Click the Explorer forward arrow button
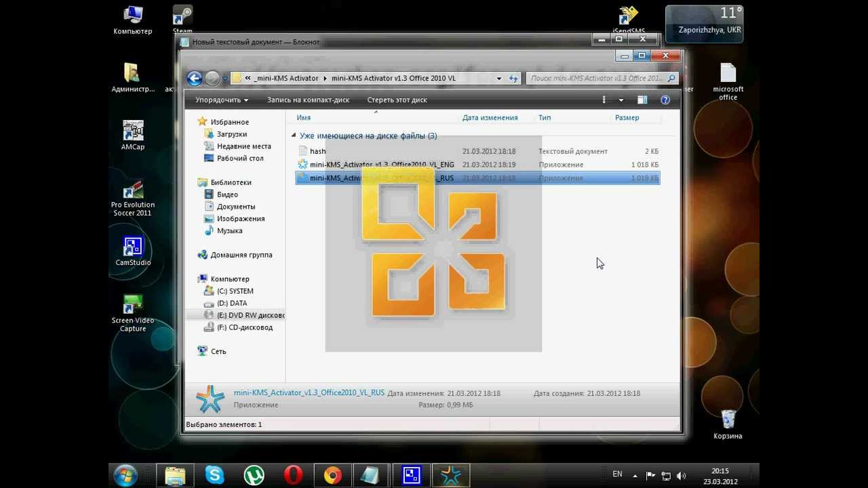This screenshot has height=488, width=868. point(212,79)
